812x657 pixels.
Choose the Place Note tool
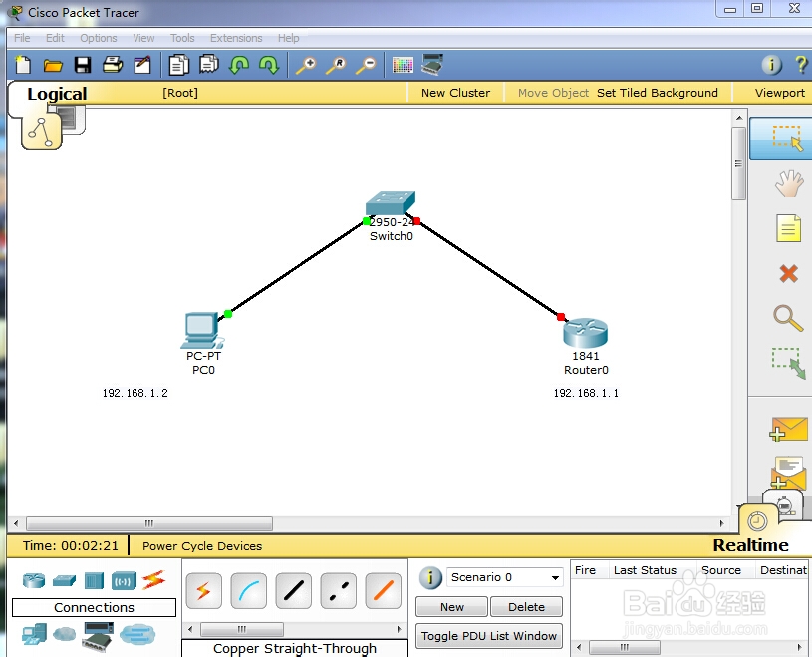coord(789,228)
